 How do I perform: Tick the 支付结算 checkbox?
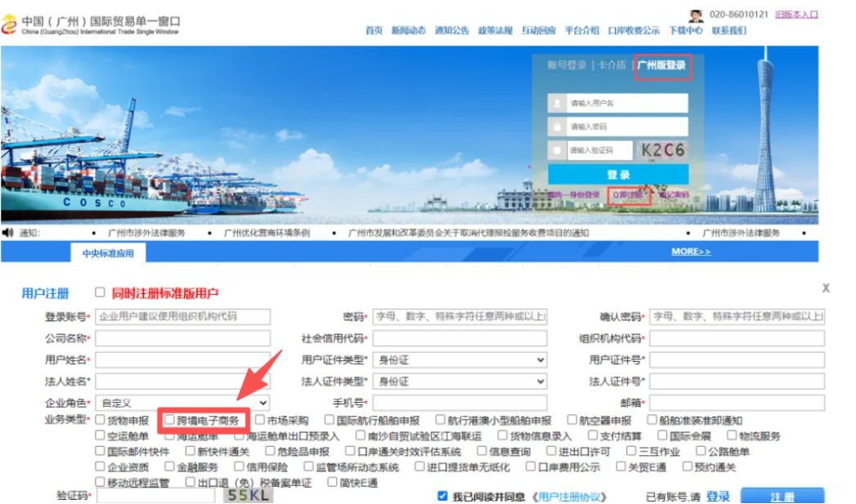pos(593,435)
